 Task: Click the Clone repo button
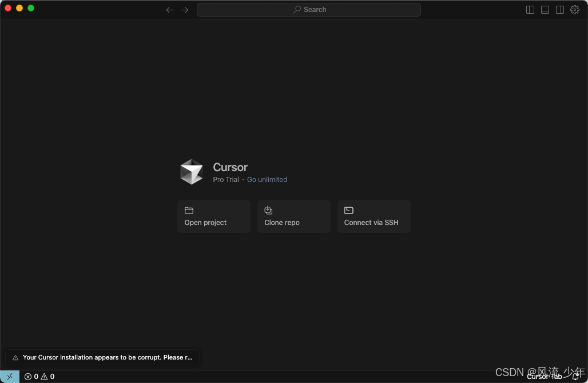pyautogui.click(x=293, y=216)
